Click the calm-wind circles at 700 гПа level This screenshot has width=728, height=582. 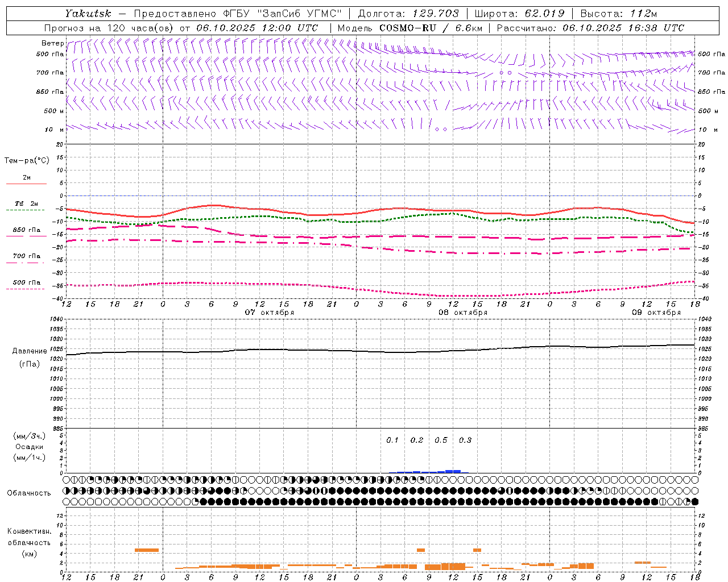click(x=505, y=73)
